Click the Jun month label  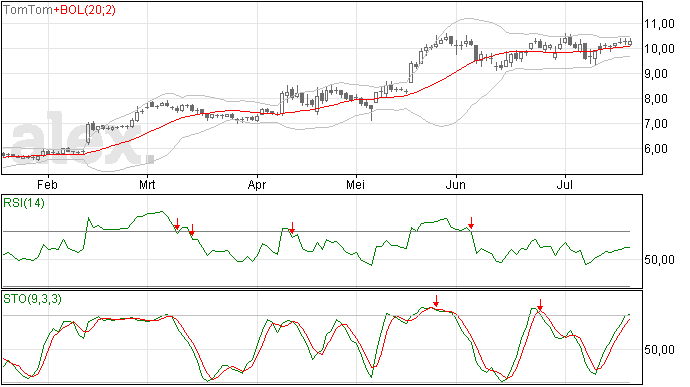455,184
